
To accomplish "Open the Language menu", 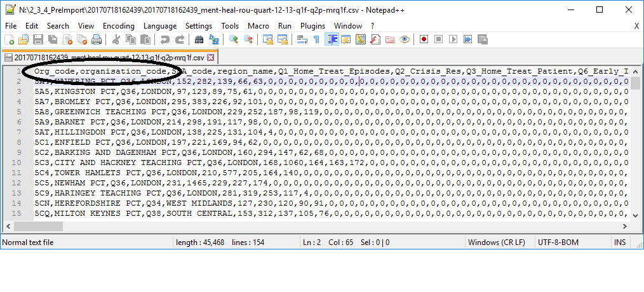I will click(160, 26).
